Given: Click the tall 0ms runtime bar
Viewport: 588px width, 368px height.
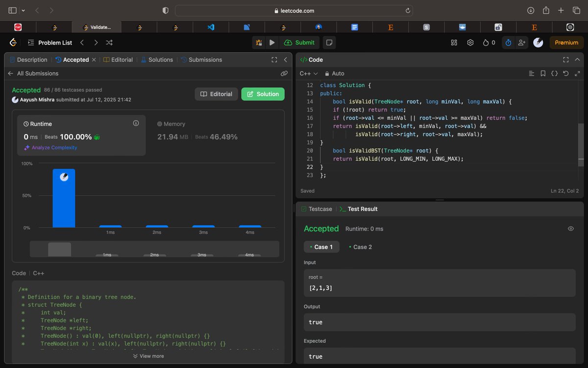Looking at the screenshot, I should pos(64,198).
